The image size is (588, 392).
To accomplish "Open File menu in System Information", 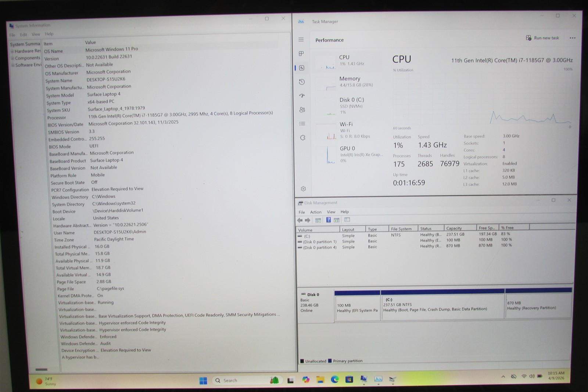I will pyautogui.click(x=12, y=35).
